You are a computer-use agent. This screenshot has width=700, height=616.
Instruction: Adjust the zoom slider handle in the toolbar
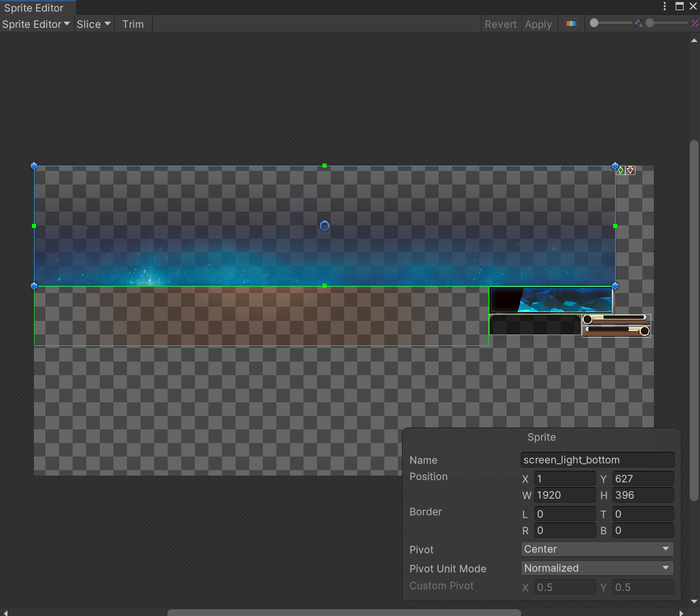point(594,23)
